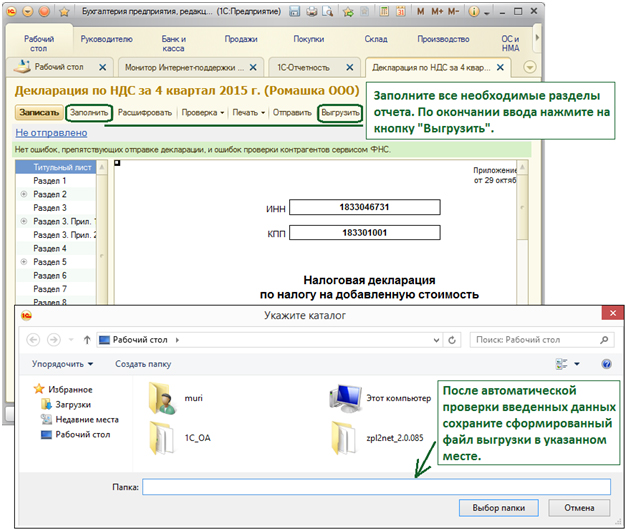Click the yellow dropdown arrow beside the 1C logo

(28, 12)
